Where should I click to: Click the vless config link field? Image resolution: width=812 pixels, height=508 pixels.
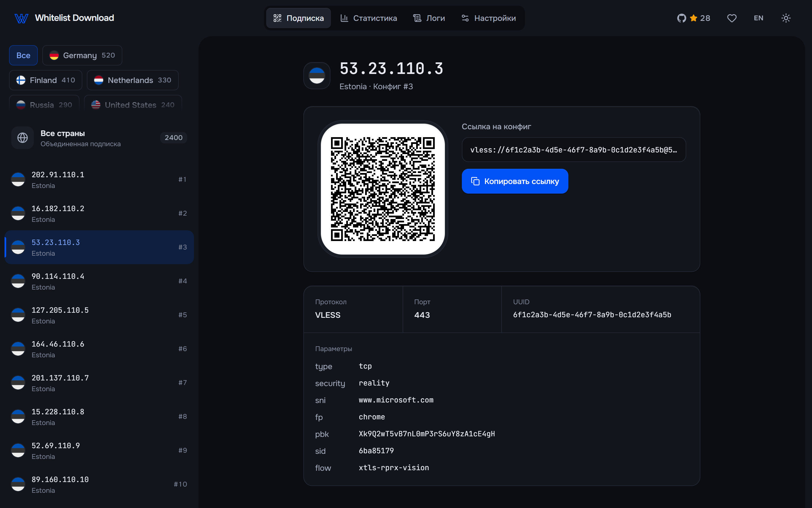click(x=574, y=150)
